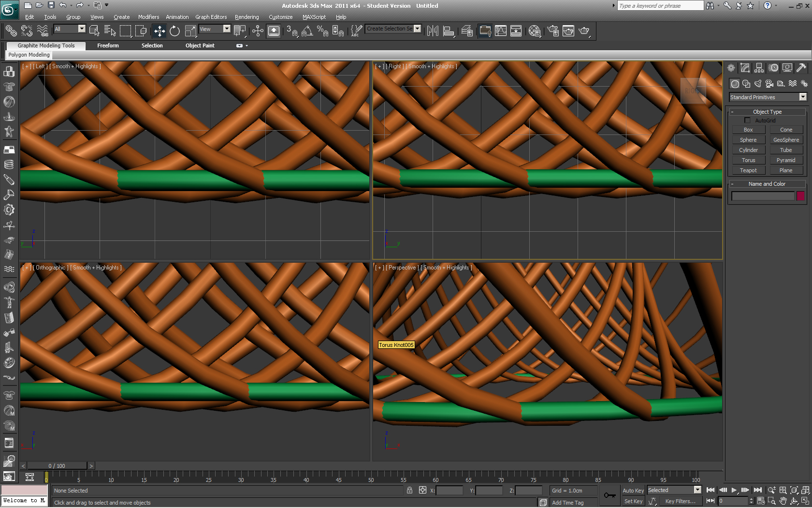Viewport: 812px width, 508px height.
Task: Switch to the Freeform ribbon tab
Action: coord(108,45)
